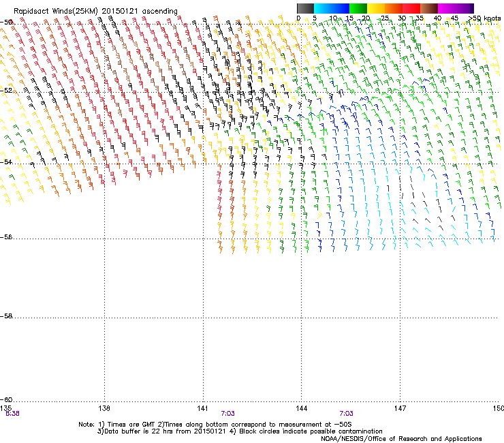Viewport: 504px width, 443px height.
Task: Click the '-56' latitude axis label
Action: (x=6, y=237)
